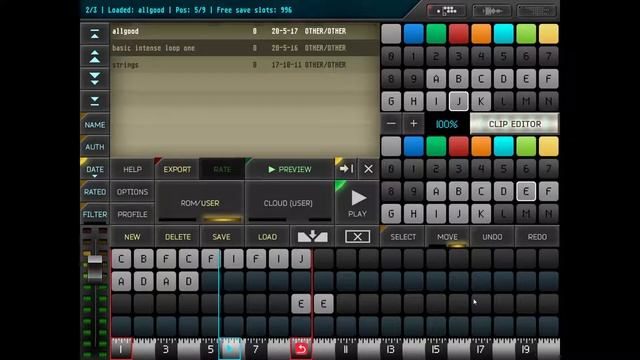Click the arrow-to-end icon beside Preview
The width and height of the screenshot is (640, 360).
pyautogui.click(x=346, y=169)
